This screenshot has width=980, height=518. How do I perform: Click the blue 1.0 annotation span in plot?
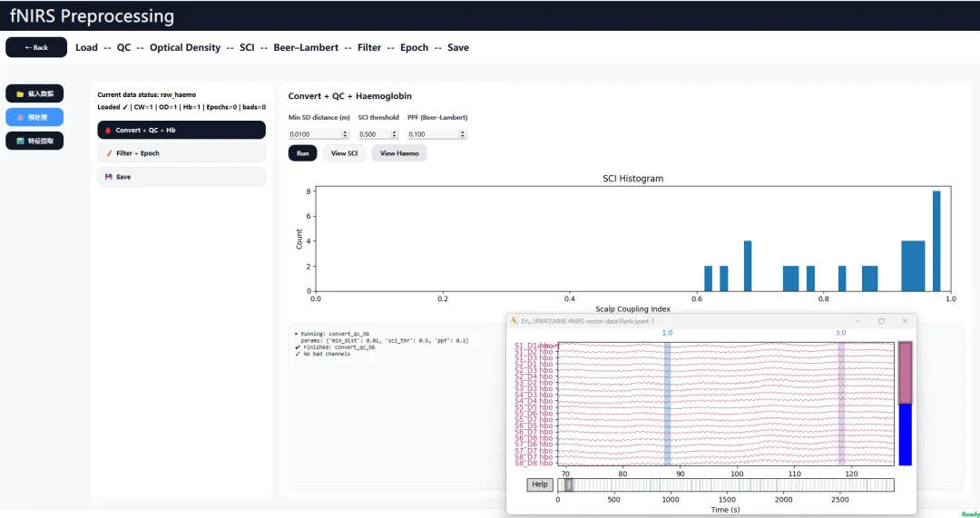point(667,404)
